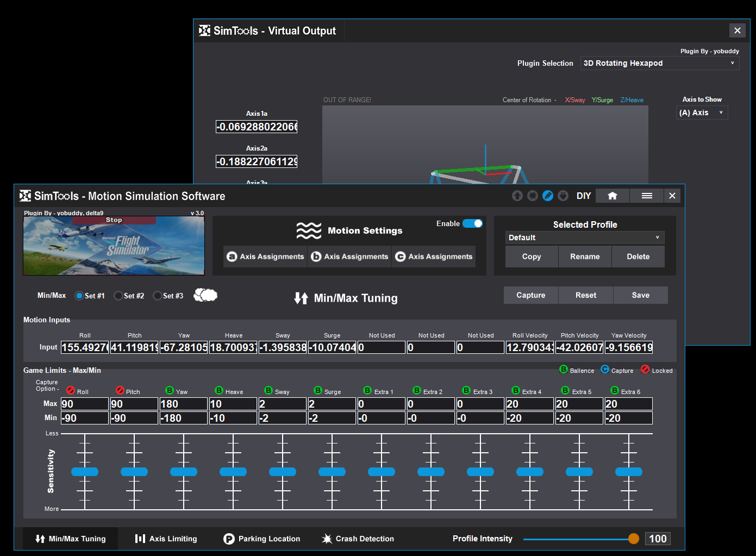
Task: Click the SimTools logo in Virtual Output window
Action: [x=204, y=30]
